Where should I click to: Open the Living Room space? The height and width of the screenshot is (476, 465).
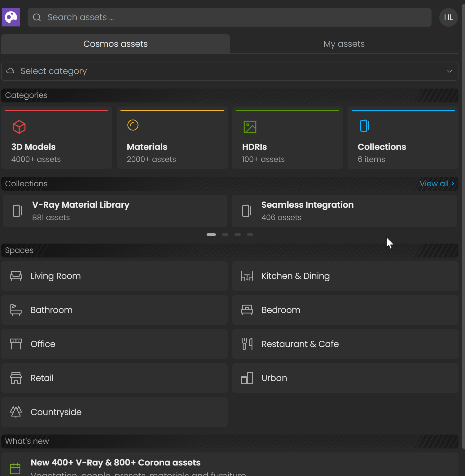(x=114, y=276)
